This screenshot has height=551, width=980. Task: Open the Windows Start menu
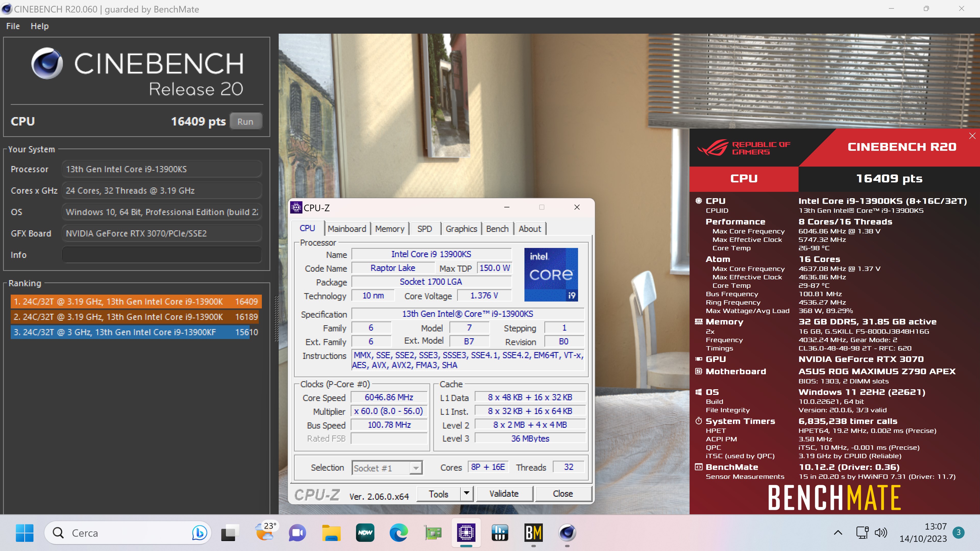point(25,533)
